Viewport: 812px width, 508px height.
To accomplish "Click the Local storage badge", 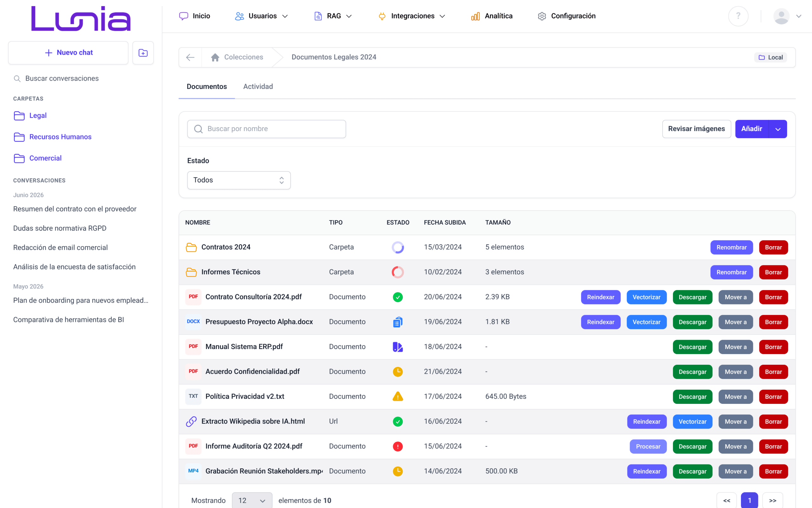I will pos(770,57).
